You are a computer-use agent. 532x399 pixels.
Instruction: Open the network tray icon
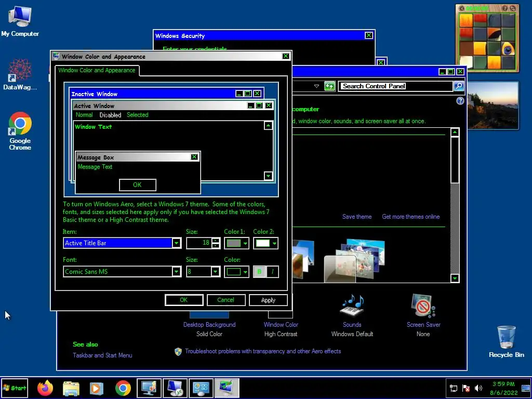[x=453, y=388]
